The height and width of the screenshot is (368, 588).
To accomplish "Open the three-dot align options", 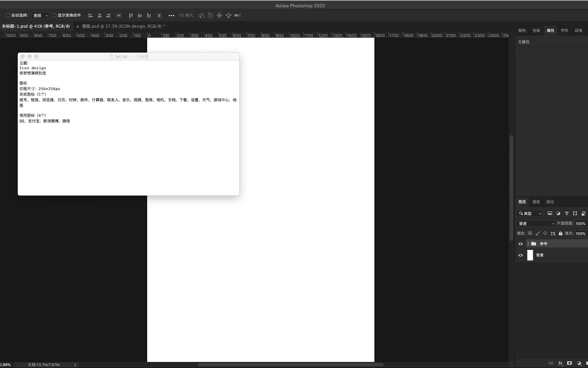I will (x=171, y=15).
